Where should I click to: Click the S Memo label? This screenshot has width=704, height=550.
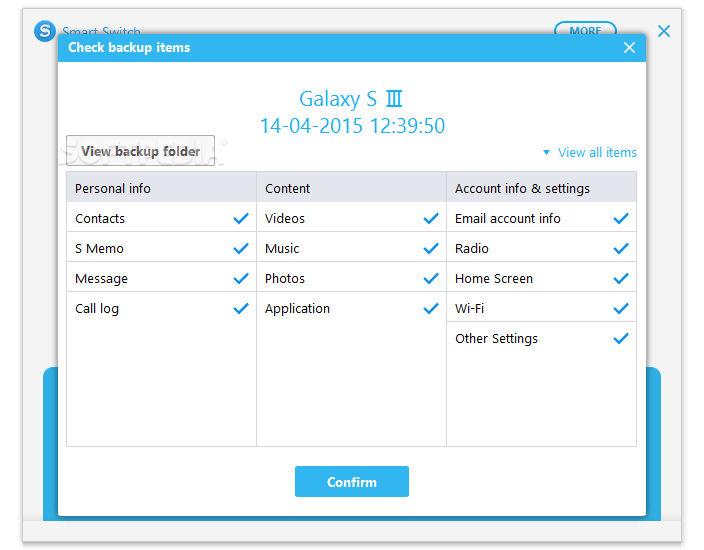pos(99,249)
